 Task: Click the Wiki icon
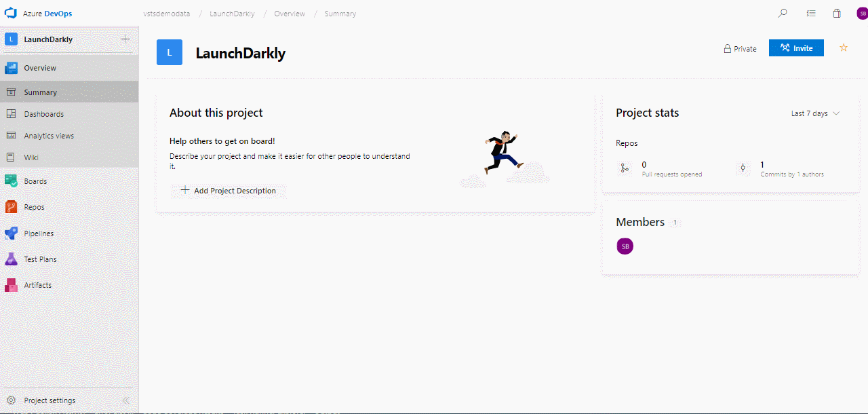11,157
